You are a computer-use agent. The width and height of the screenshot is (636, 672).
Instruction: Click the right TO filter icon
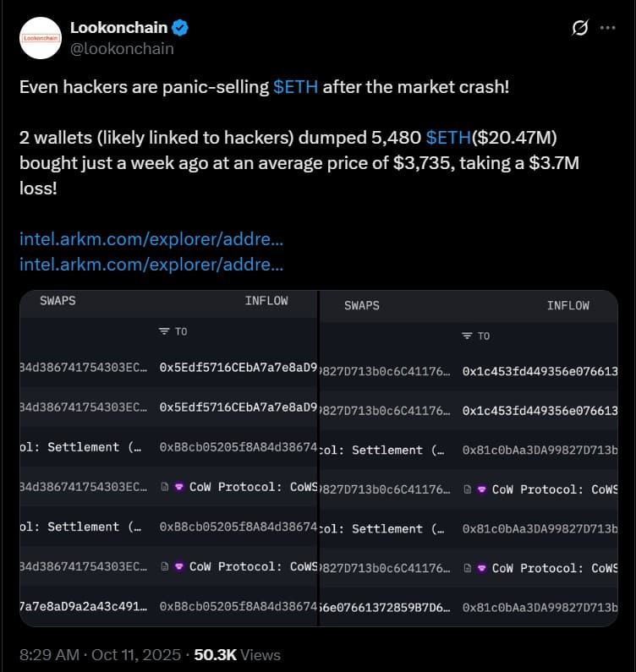[x=468, y=336]
